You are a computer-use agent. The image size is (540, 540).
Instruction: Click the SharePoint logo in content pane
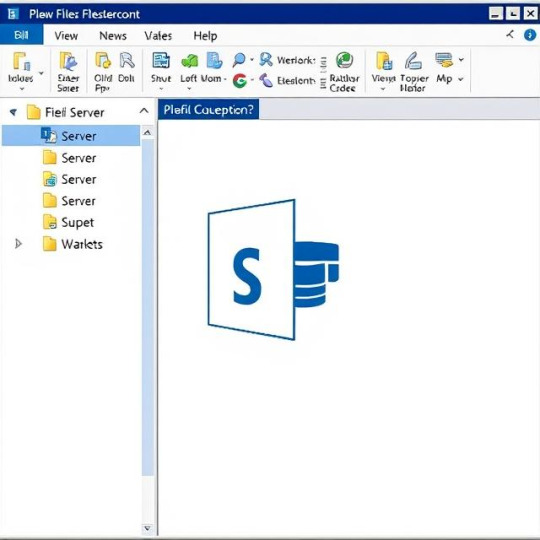pyautogui.click(x=273, y=270)
